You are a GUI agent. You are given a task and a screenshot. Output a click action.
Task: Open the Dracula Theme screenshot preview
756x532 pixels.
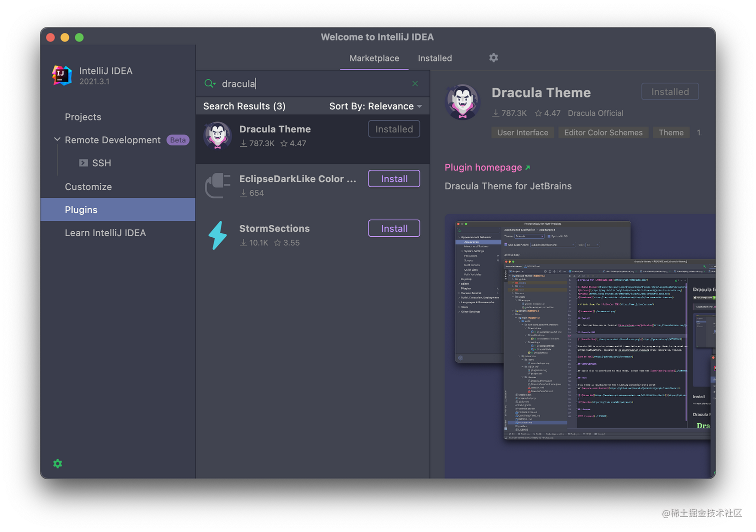point(580,346)
